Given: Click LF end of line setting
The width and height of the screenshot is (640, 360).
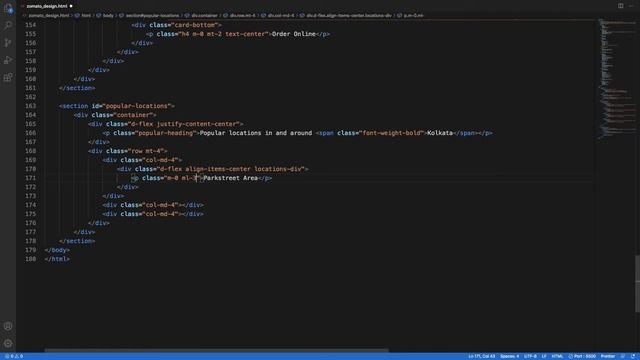Looking at the screenshot, I should point(544,356).
